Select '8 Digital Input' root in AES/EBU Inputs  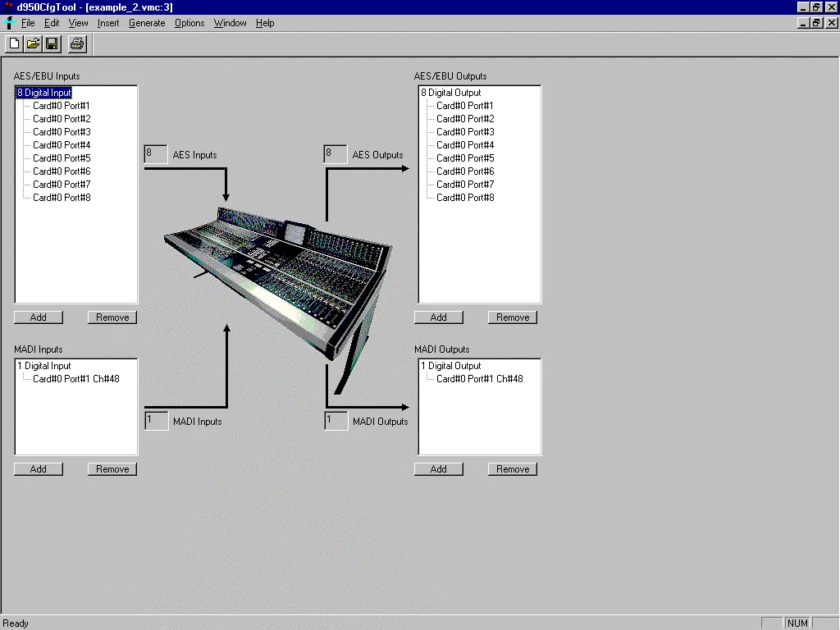[x=44, y=93]
